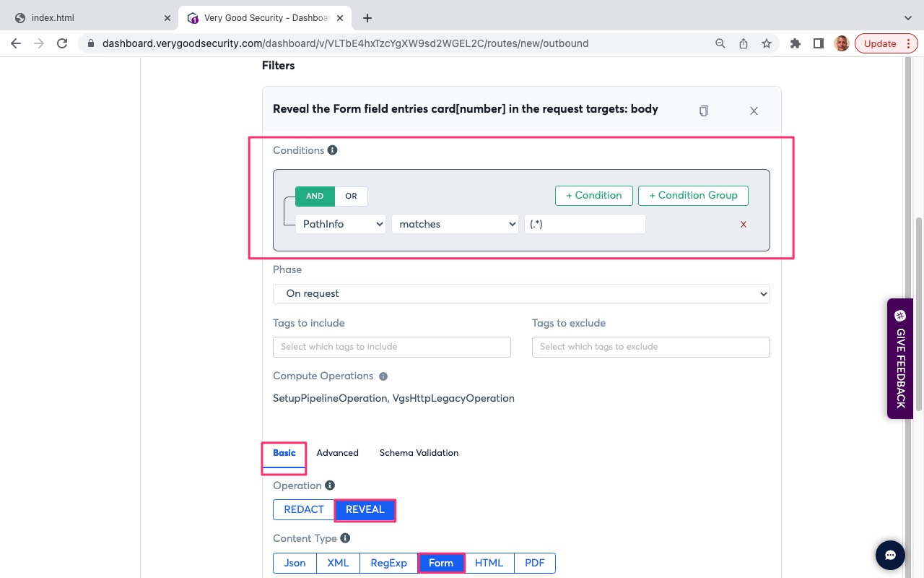
Task: Open the chat bubble widget
Action: [x=891, y=555]
